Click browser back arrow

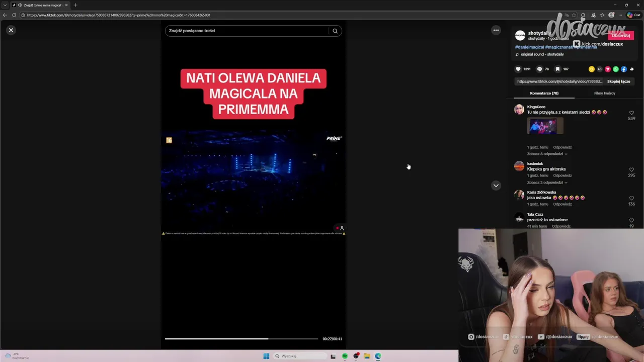5,15
